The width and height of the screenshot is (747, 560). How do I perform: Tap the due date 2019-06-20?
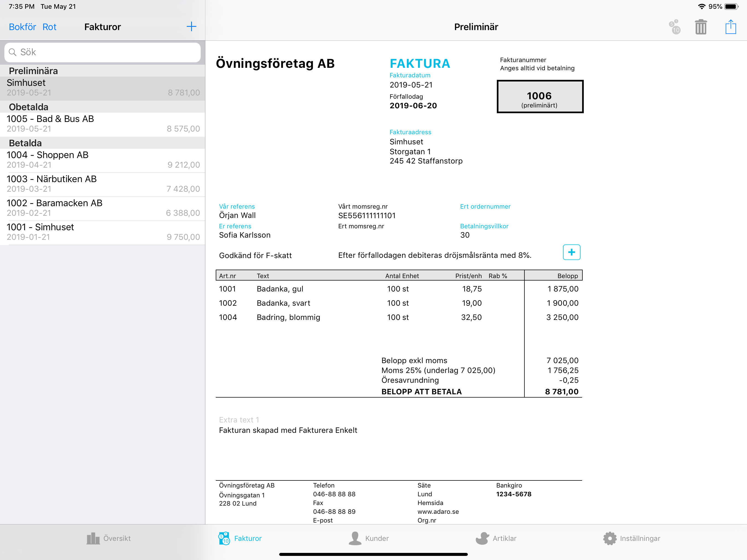[x=413, y=105]
